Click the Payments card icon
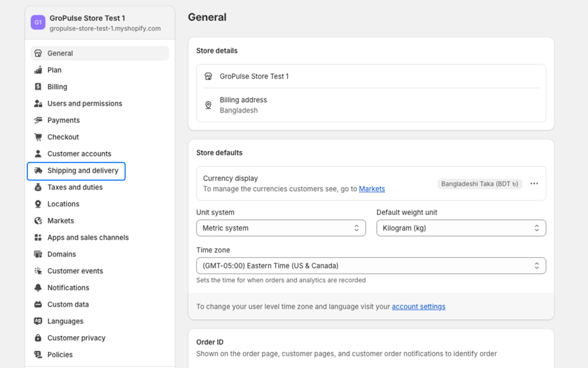 (38, 120)
